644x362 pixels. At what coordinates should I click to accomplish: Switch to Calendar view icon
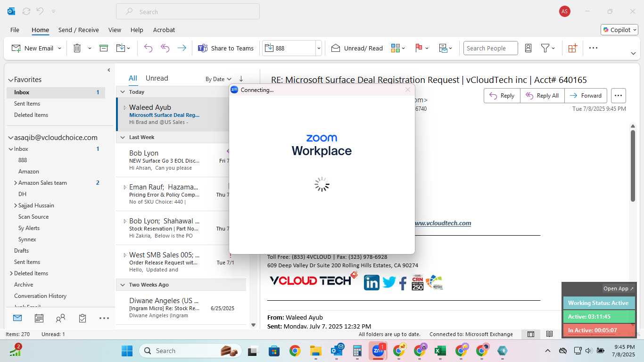[39, 318]
